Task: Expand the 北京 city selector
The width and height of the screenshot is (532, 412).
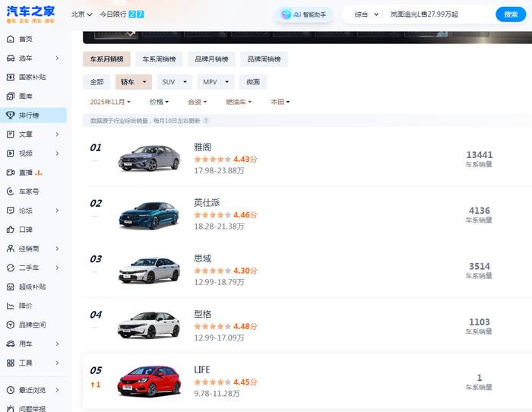Action: [81, 14]
